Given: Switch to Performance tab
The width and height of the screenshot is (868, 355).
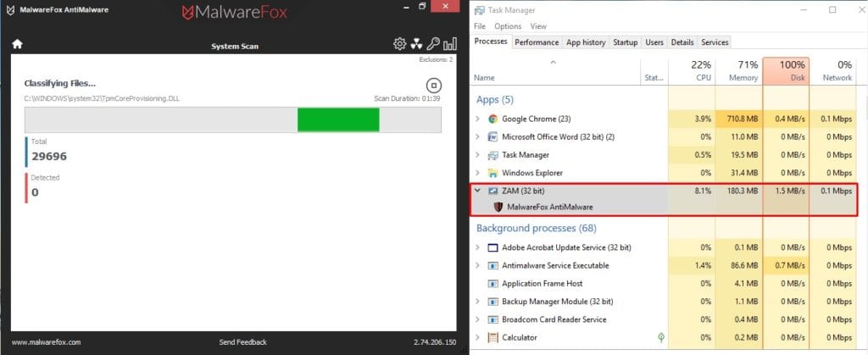Looking at the screenshot, I should pyautogui.click(x=537, y=42).
